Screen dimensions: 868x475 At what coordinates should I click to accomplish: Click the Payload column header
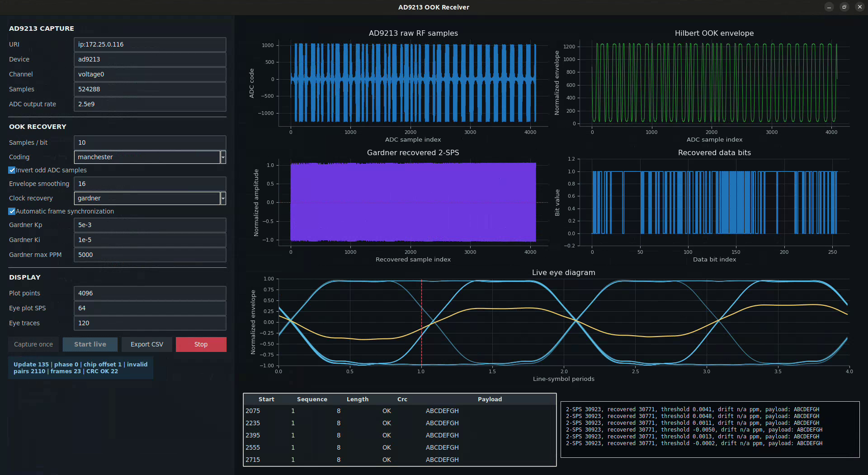pyautogui.click(x=490, y=399)
